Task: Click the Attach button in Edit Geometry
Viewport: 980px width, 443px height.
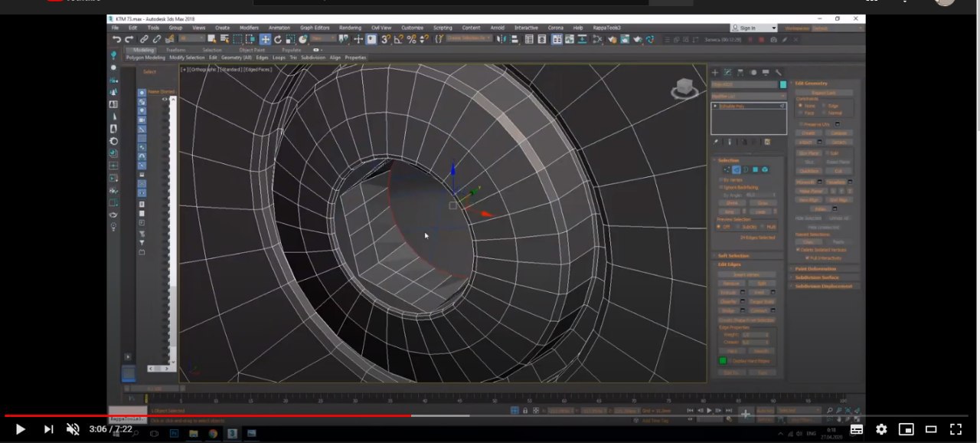Action: [805, 142]
